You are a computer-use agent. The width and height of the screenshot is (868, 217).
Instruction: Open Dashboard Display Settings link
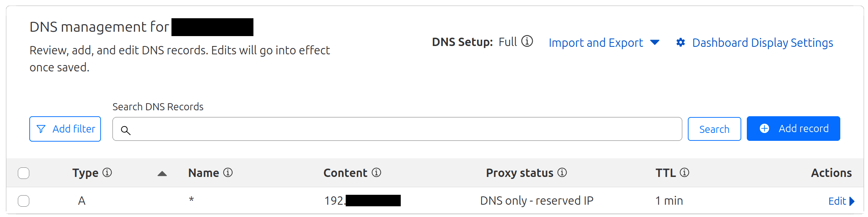coord(763,42)
